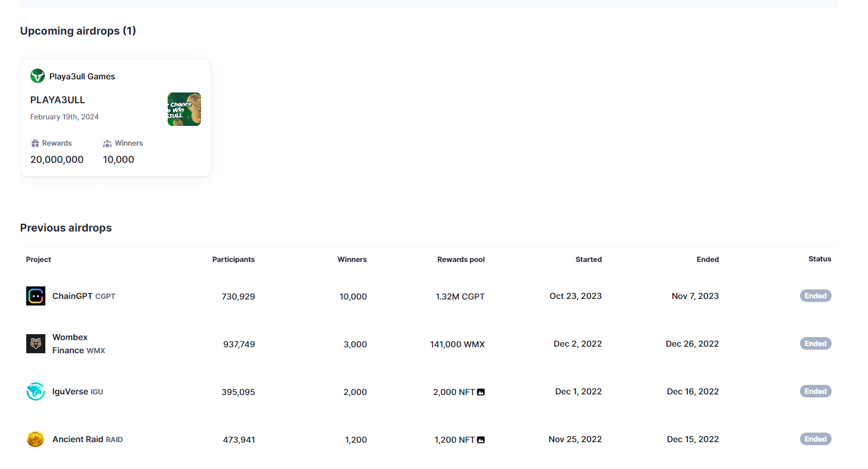Viewport: 868px width, 469px height.
Task: Select the 473,941 participants cell
Action: (x=239, y=440)
